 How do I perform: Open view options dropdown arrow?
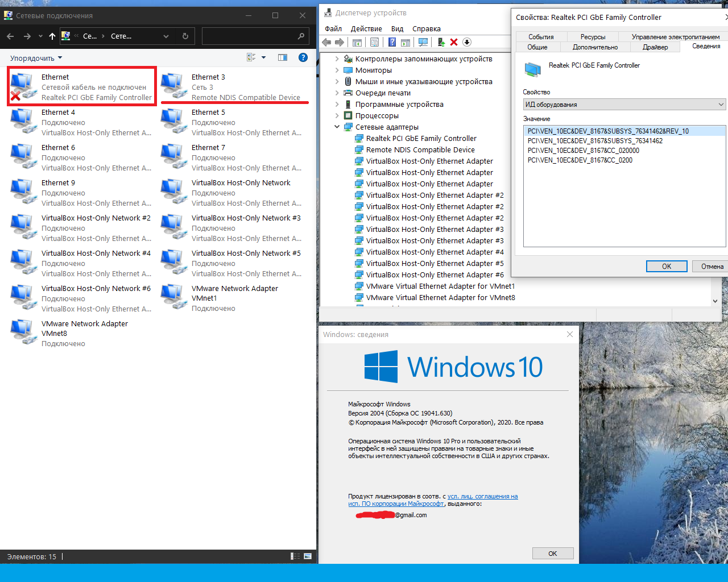pos(263,57)
